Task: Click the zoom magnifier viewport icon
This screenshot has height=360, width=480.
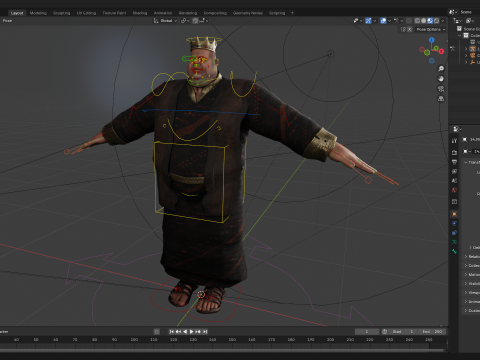Action: 441,69
